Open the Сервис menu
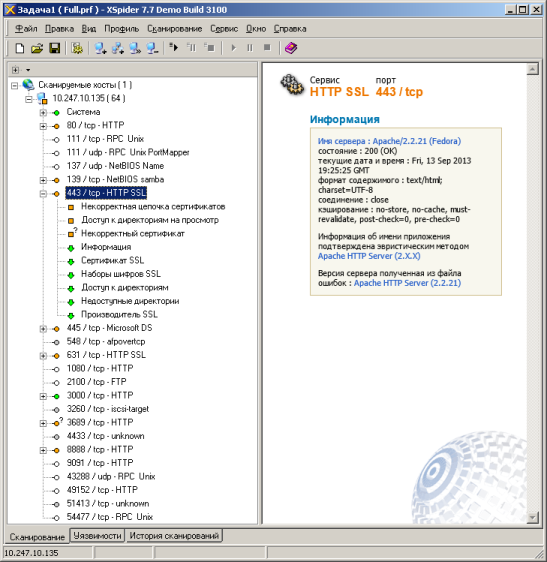The height and width of the screenshot is (562, 547). [224, 29]
